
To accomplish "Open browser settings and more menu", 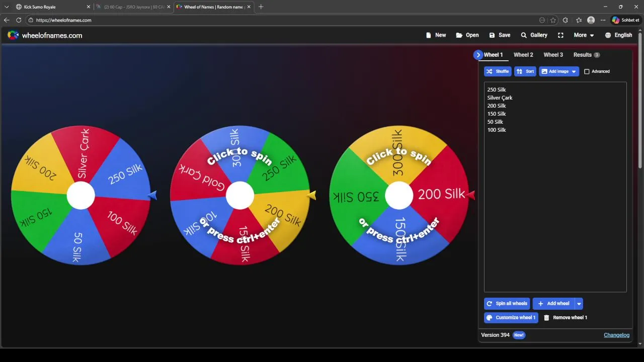I will tap(603, 20).
